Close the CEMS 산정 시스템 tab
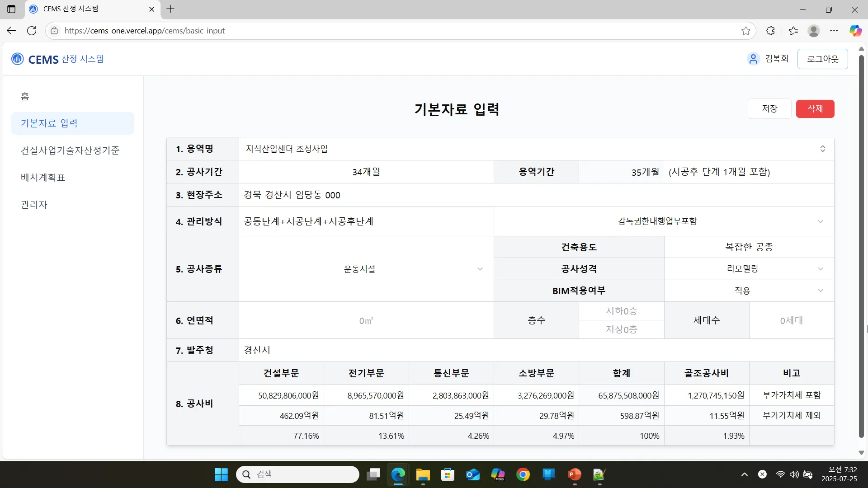This screenshot has width=868, height=488. pyautogui.click(x=151, y=9)
